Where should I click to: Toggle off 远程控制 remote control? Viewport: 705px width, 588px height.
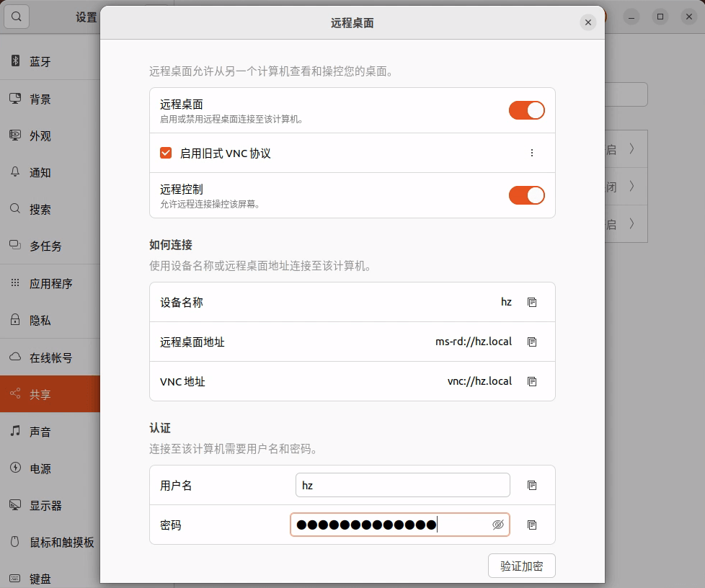[527, 195]
